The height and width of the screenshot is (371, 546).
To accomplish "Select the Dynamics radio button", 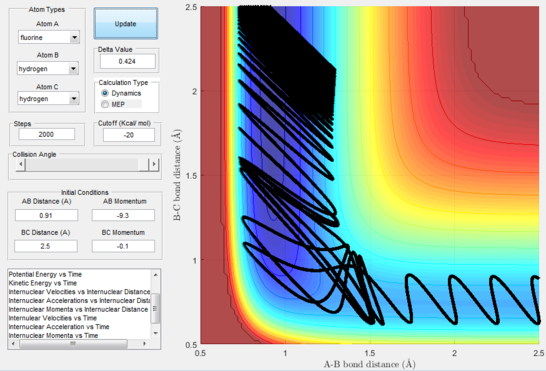I will (x=105, y=93).
